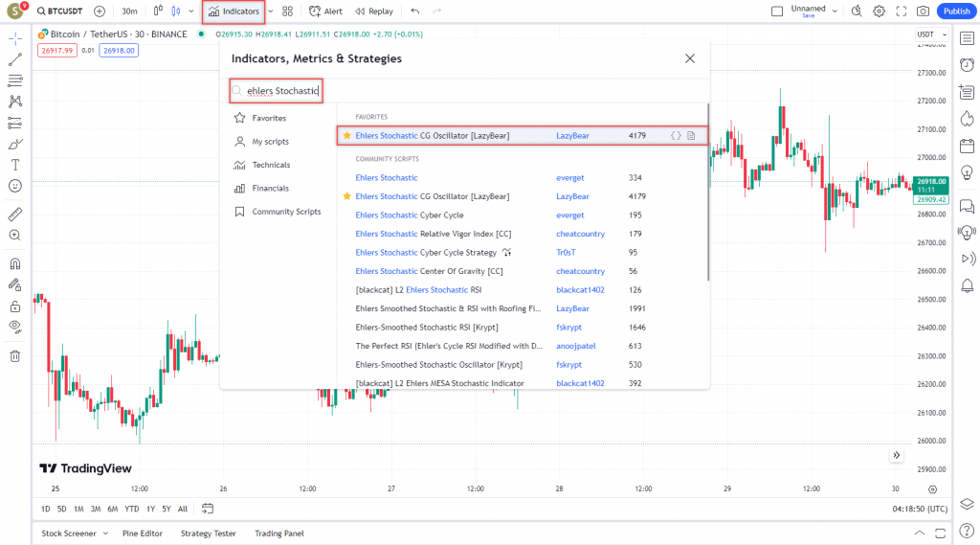Open the Trading Panel tab
This screenshot has height=545, width=980.
278,534
